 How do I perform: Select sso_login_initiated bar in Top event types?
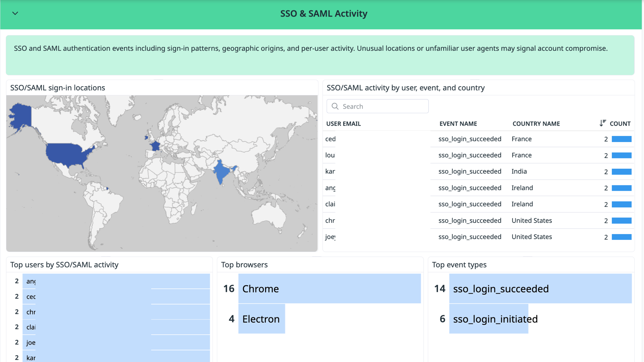(489, 319)
